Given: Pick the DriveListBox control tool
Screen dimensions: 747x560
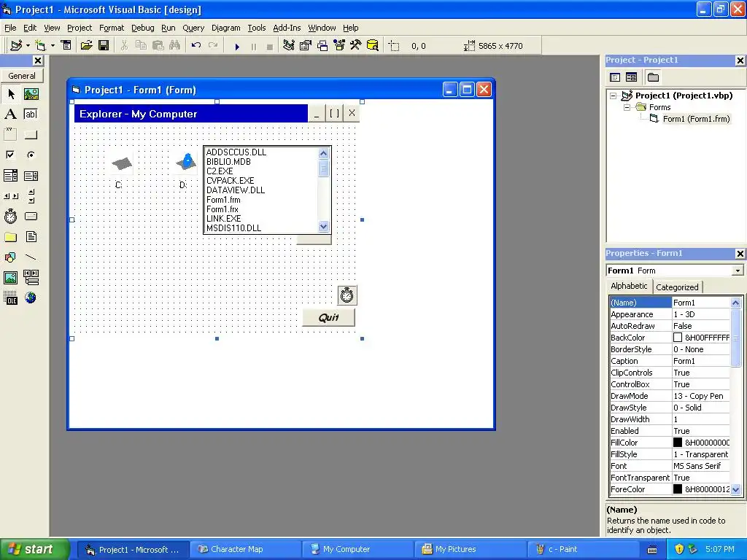Looking at the screenshot, I should click(x=31, y=216).
